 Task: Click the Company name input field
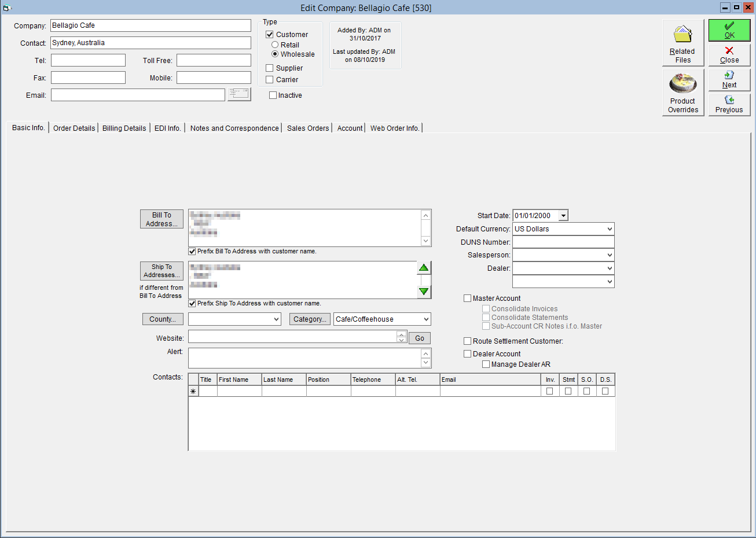coord(151,25)
